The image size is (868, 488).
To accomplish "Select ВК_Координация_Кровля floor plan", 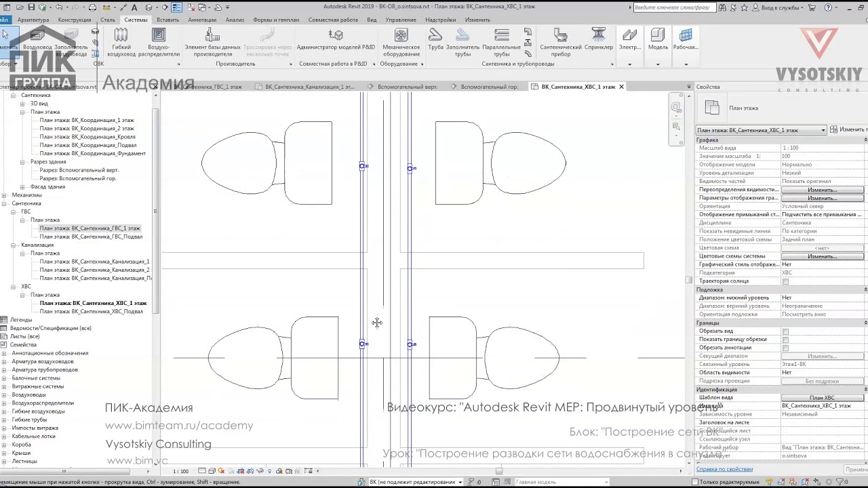I will pyautogui.click(x=87, y=137).
